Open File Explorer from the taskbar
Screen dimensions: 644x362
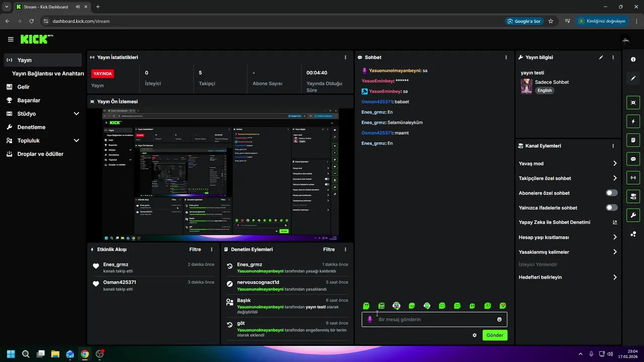click(55, 354)
